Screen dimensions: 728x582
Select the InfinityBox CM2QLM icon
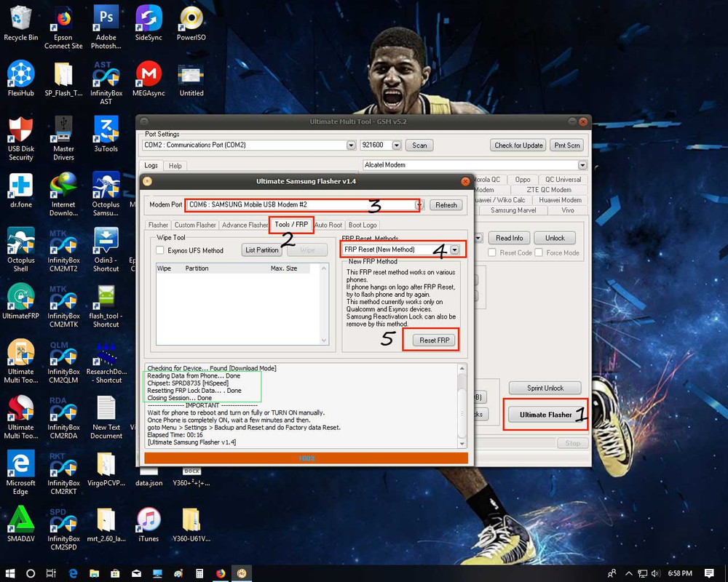63,361
